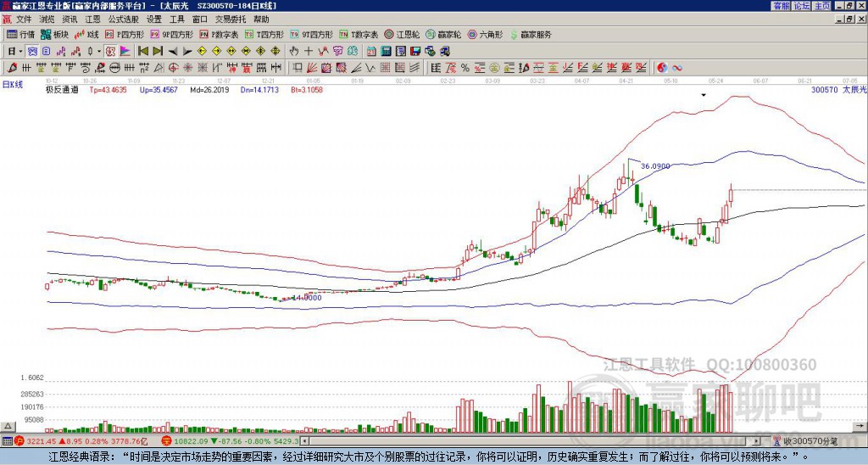This screenshot has width=868, height=465.
Task: Click the red-blue yin-yang icon
Action: [662, 68]
